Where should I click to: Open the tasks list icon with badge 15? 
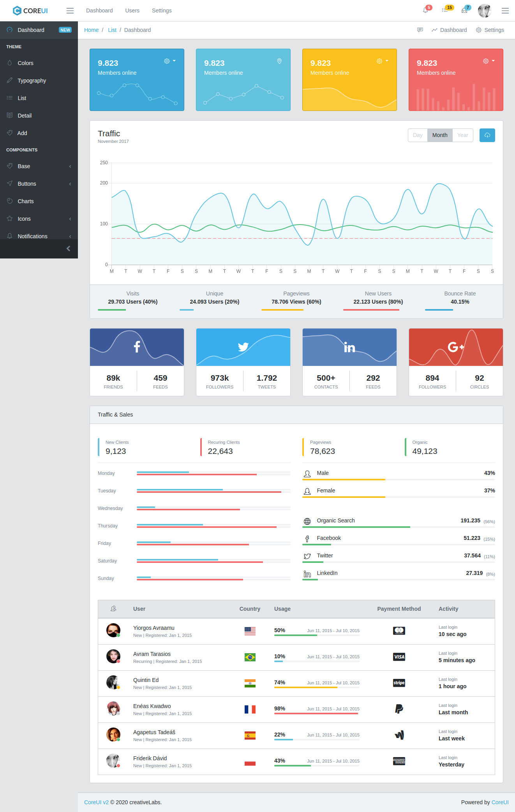click(445, 11)
